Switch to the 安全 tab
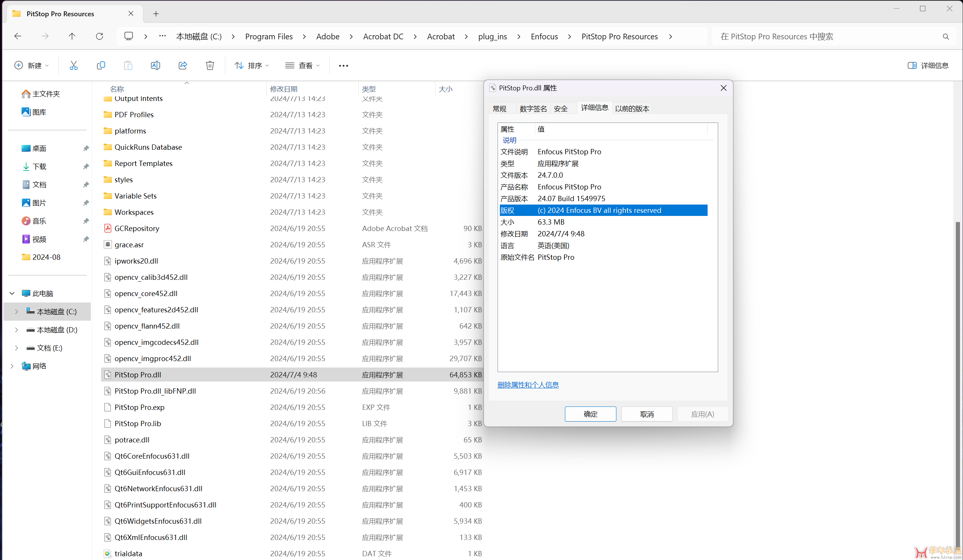The width and height of the screenshot is (963, 560). pyautogui.click(x=561, y=109)
